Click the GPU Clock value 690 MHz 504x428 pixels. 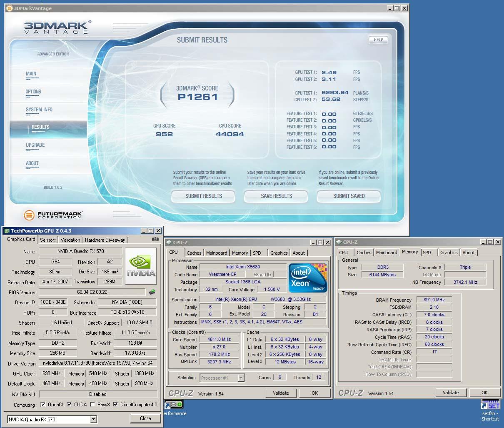click(51, 373)
